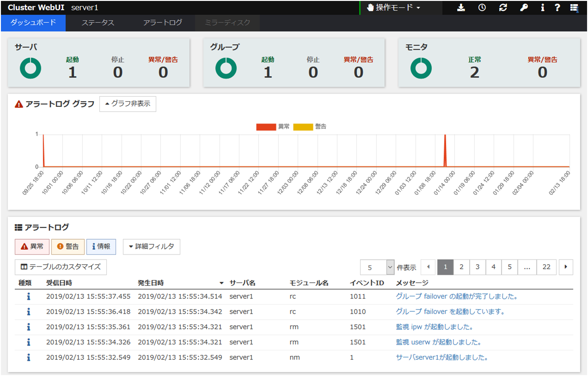Image resolution: width=588 pixels, height=376 pixels.
Task: Open the rows-per-page dropdown showing 5
Action: coord(377,267)
